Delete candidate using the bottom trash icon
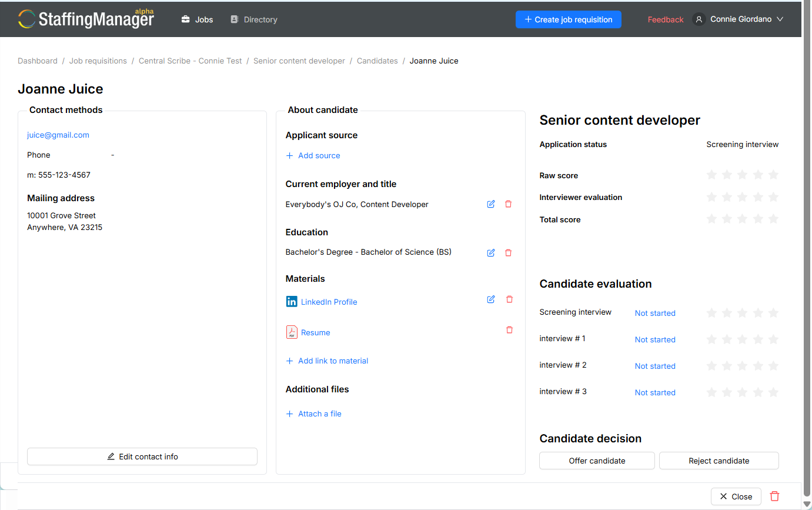This screenshot has height=510, width=812. coord(775,496)
